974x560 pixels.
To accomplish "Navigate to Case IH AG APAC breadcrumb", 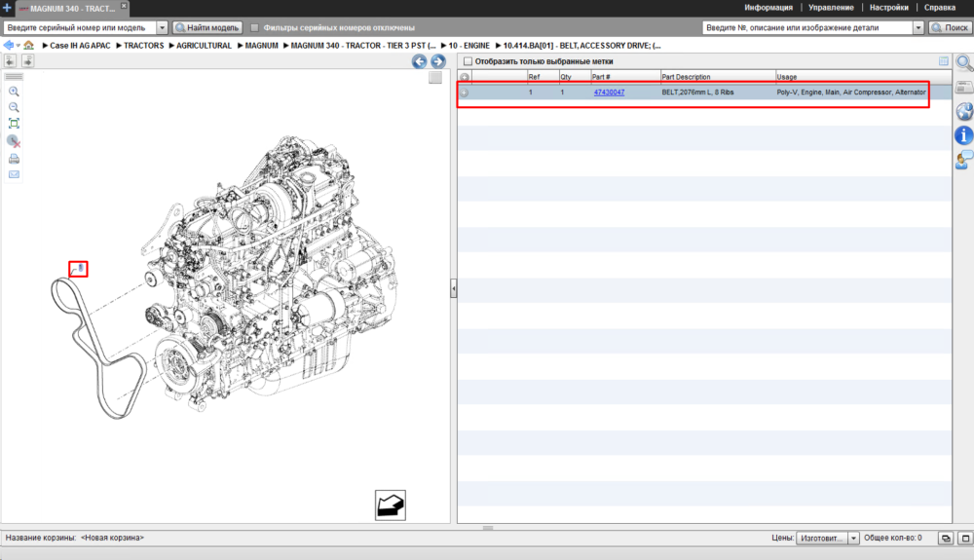I will (x=80, y=46).
